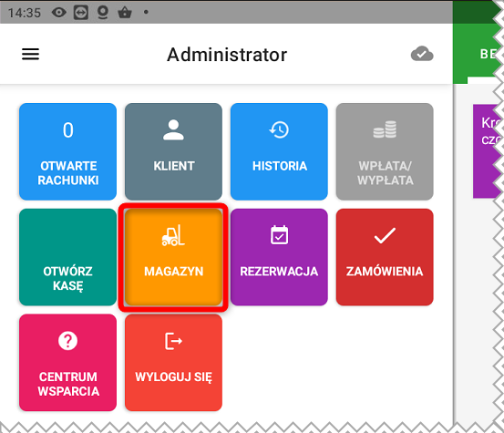The height and width of the screenshot is (433, 504).
Task: Select the purple product tile on right
Action: [x=487, y=150]
